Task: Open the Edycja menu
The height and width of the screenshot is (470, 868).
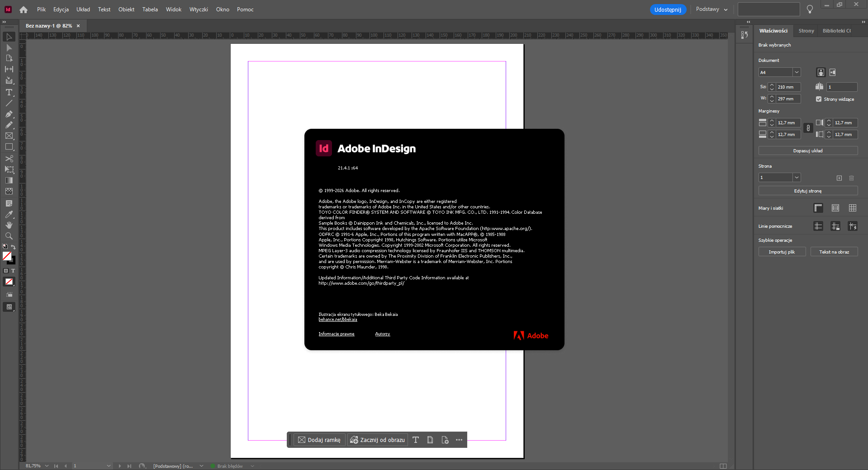Action: coord(61,9)
